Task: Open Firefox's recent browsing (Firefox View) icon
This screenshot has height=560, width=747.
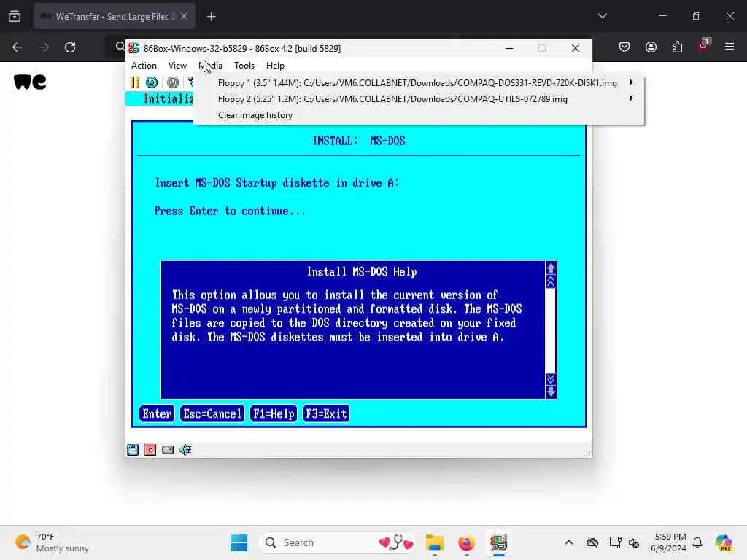Action: tap(15, 16)
